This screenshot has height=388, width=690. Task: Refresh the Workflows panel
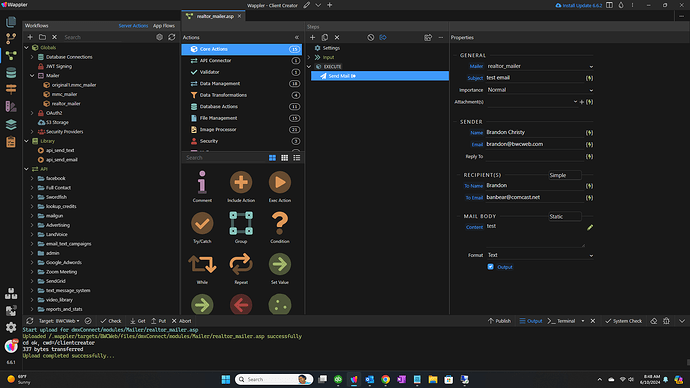[172, 37]
